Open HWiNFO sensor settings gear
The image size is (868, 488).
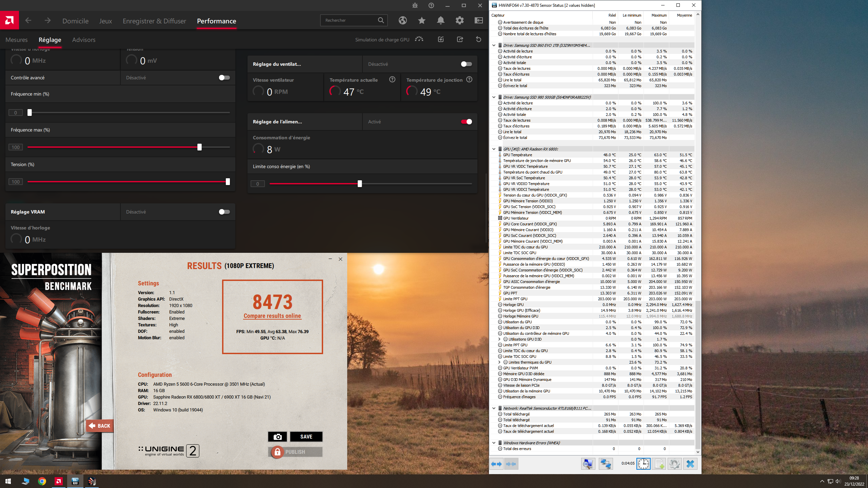674,464
